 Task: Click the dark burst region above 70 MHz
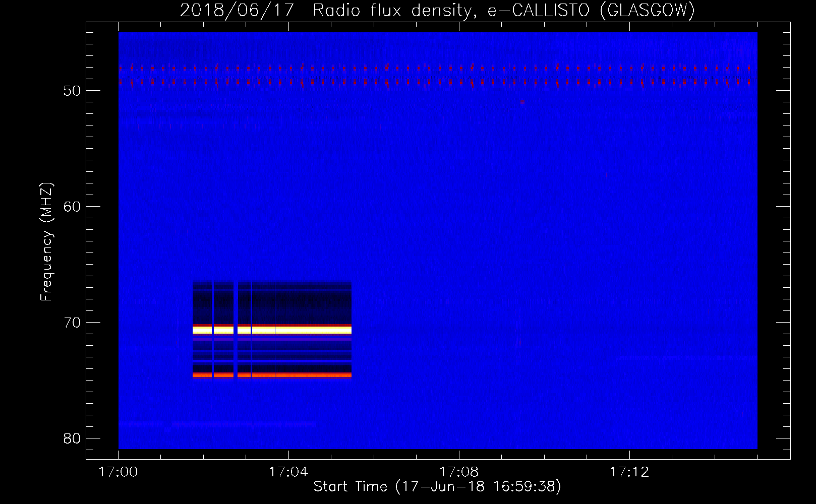tap(272, 302)
